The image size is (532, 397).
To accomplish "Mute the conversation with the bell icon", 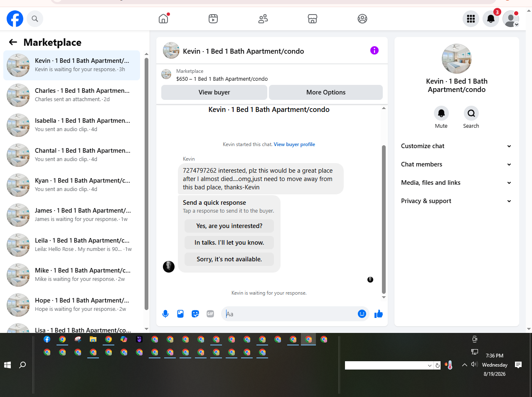I will coord(441,113).
